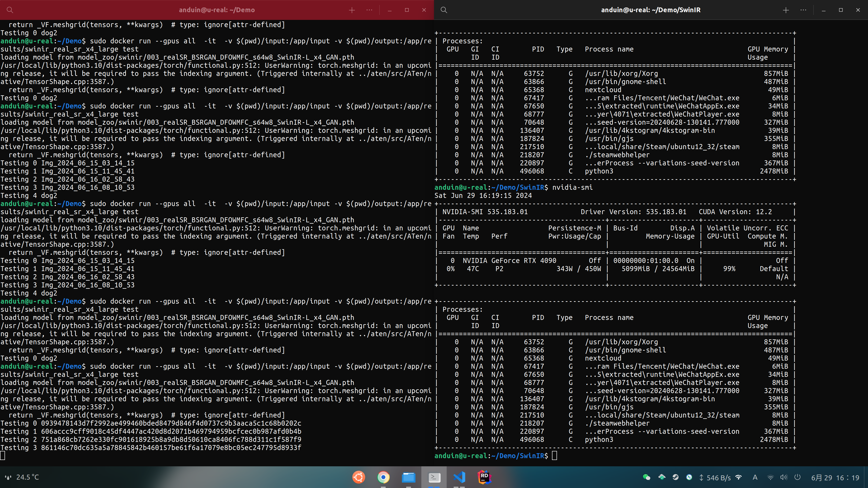This screenshot has height=488, width=868.
Task: Open volume speaker control in tray
Action: [784, 477]
